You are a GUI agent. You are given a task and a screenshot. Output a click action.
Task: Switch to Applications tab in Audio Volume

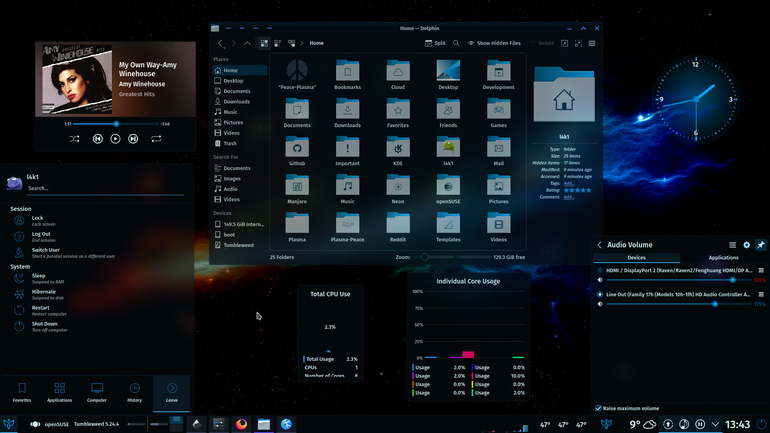tap(723, 257)
